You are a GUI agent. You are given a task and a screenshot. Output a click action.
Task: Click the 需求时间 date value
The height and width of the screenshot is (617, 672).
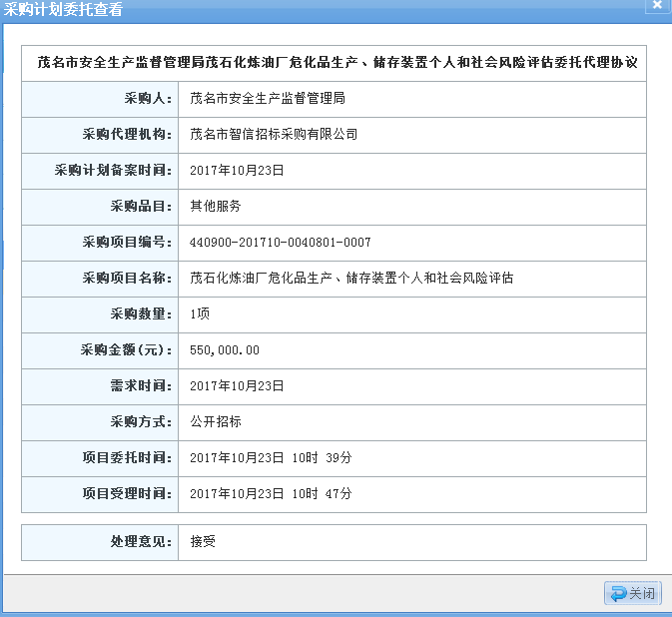pyautogui.click(x=237, y=385)
